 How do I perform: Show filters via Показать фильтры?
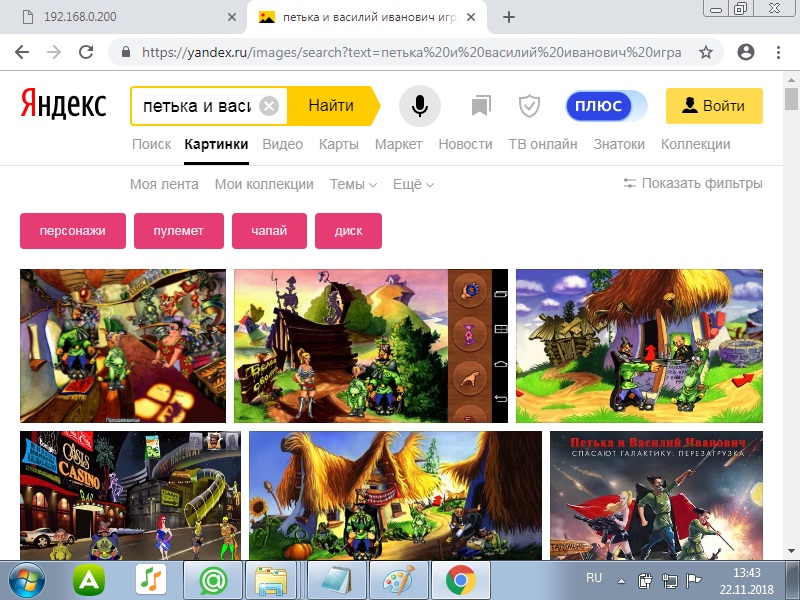click(693, 183)
